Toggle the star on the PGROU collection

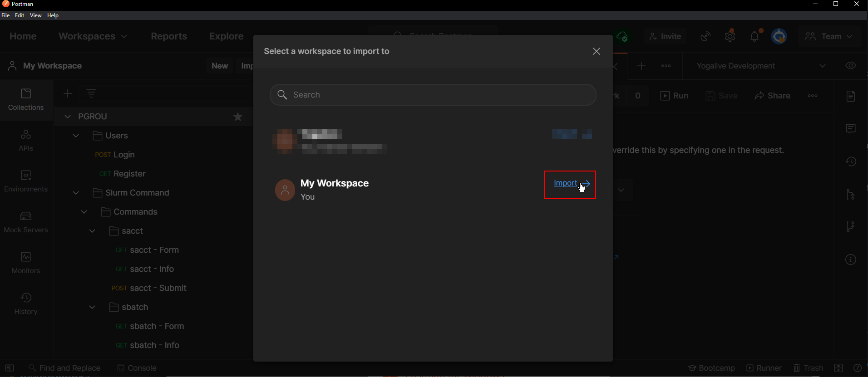coord(238,117)
